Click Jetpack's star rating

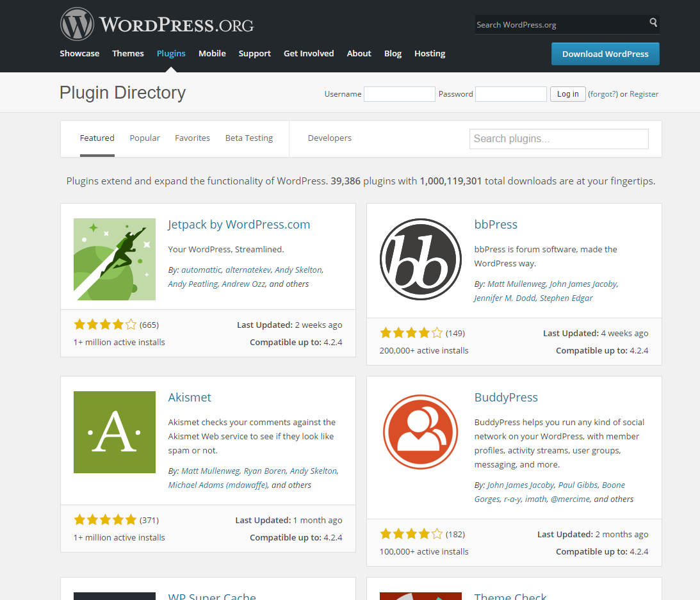[x=105, y=325]
